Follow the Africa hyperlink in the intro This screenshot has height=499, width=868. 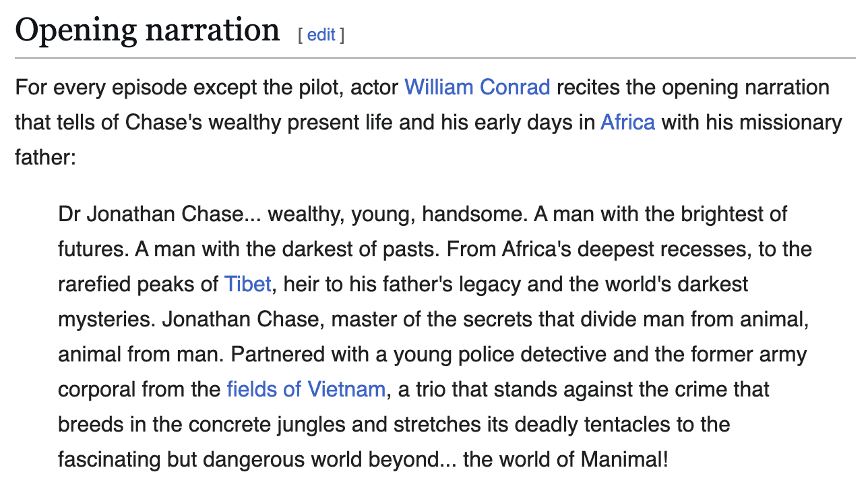627,122
